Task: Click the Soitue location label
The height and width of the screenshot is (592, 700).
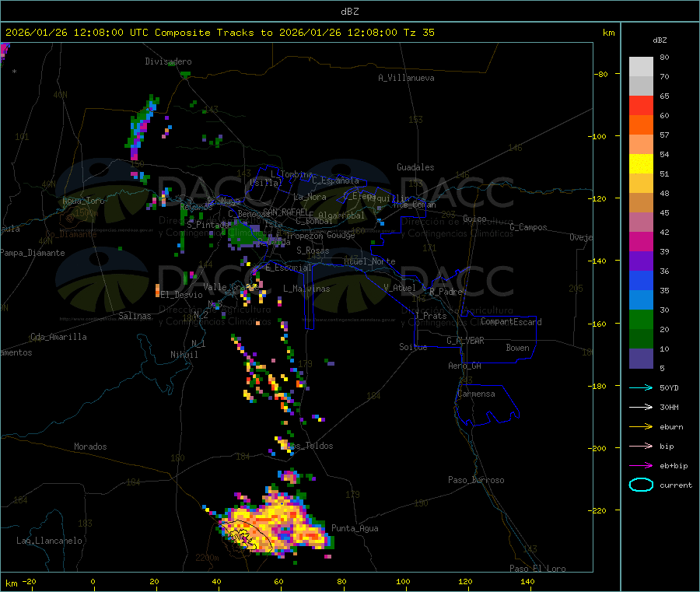Action: click(x=413, y=347)
